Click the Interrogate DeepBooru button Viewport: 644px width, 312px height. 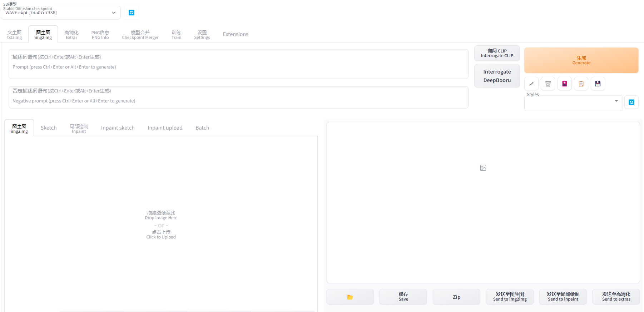(497, 76)
